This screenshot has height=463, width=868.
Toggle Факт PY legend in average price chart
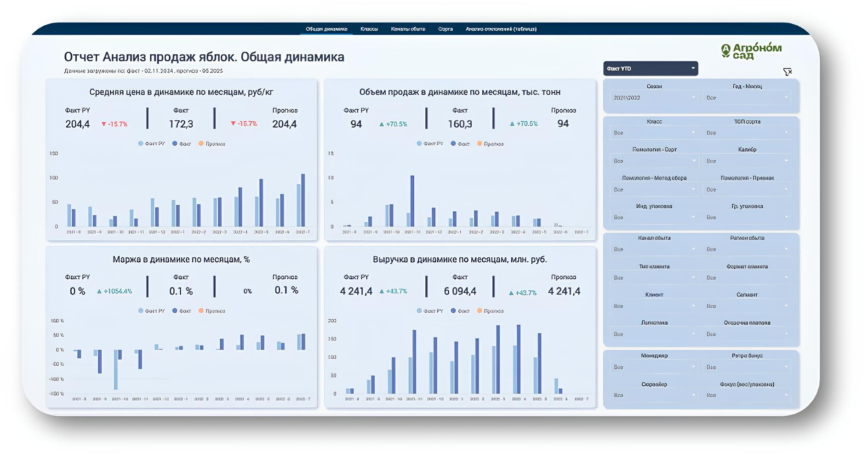[152, 144]
